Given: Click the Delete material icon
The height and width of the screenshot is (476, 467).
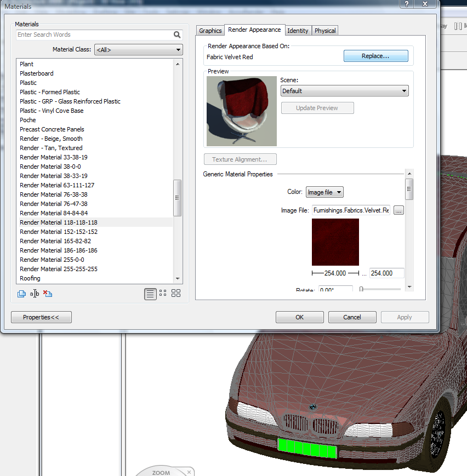Looking at the screenshot, I should click(48, 294).
